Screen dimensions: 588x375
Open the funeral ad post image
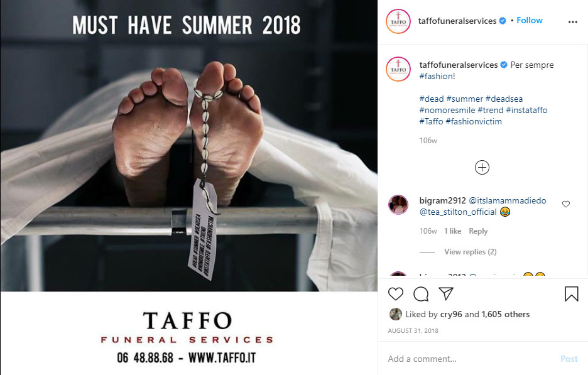[188, 187]
